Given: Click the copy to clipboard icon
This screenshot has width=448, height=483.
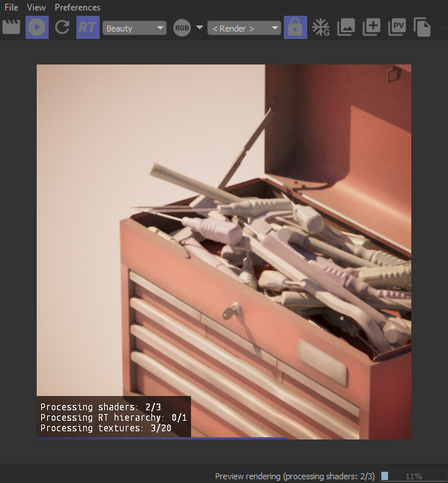Looking at the screenshot, I should click(423, 28).
